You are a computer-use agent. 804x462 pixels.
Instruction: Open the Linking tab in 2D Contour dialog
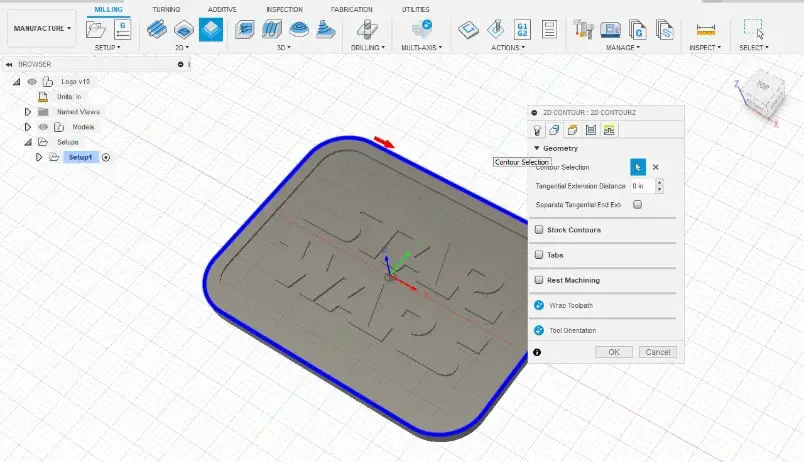pos(609,130)
